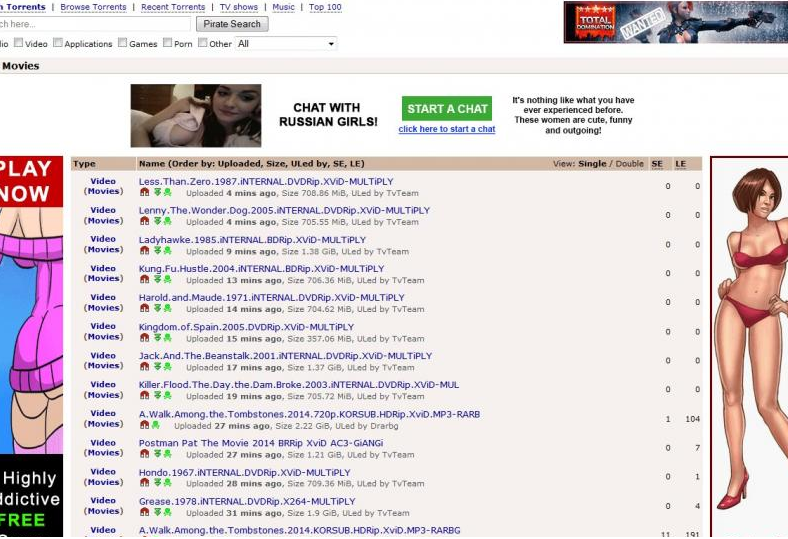The width and height of the screenshot is (788, 539).
Task: Go to the Top 100 page
Action: coord(325,7)
